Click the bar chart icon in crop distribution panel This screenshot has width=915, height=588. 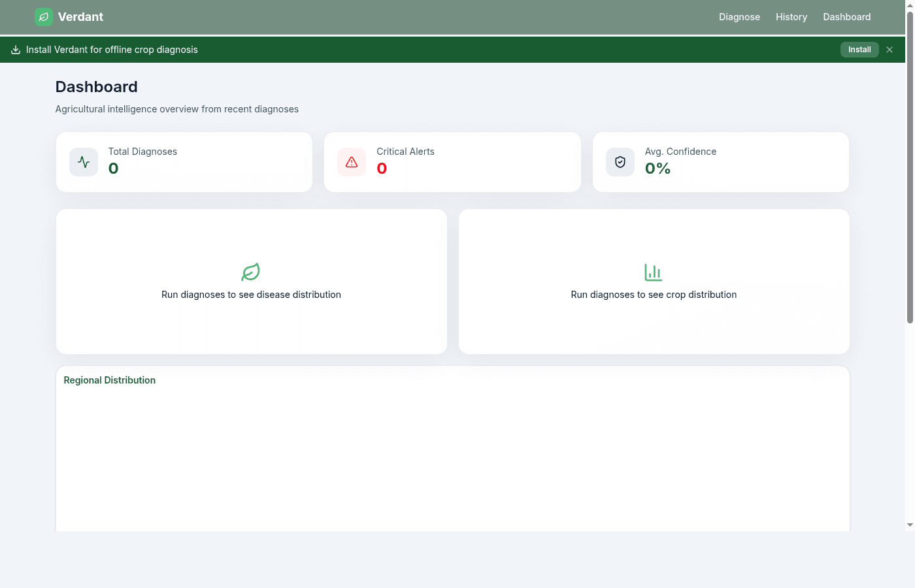(x=654, y=272)
